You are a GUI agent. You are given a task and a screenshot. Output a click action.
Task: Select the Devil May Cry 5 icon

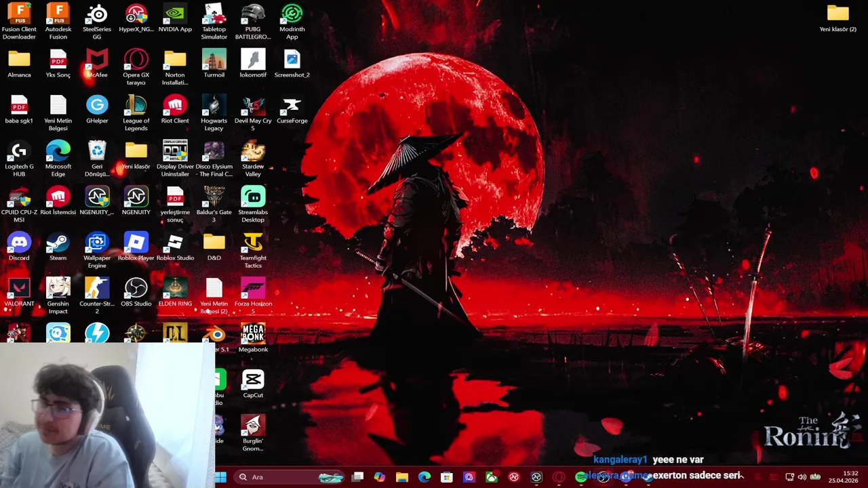click(253, 113)
